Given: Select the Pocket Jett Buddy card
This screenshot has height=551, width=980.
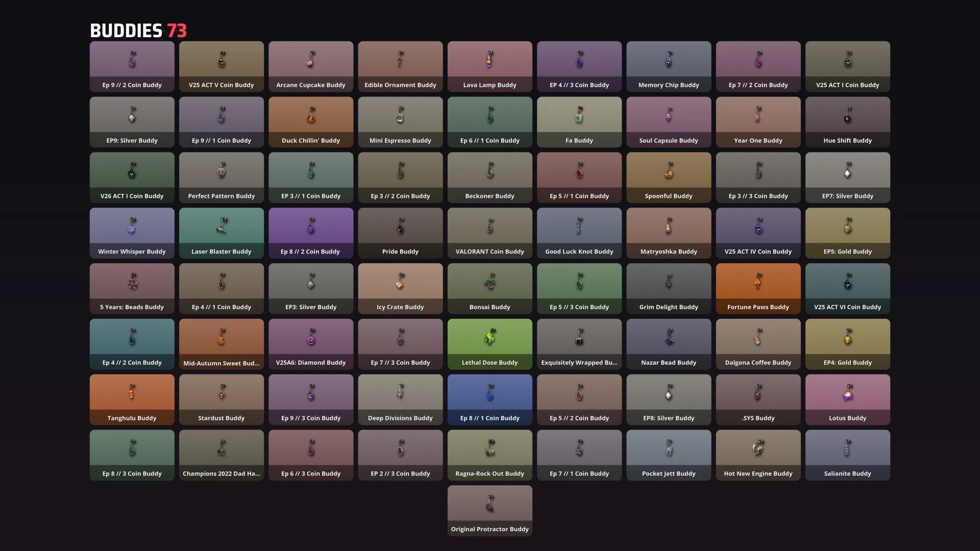Looking at the screenshot, I should click(669, 456).
